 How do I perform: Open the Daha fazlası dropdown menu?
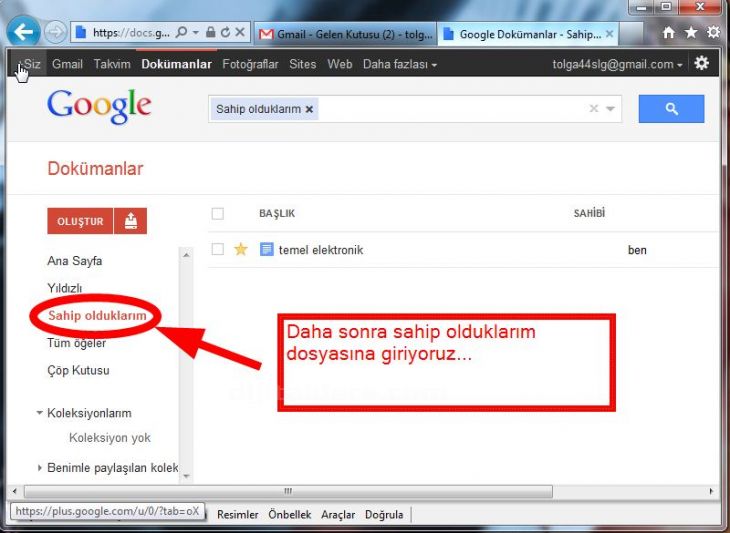tap(399, 64)
